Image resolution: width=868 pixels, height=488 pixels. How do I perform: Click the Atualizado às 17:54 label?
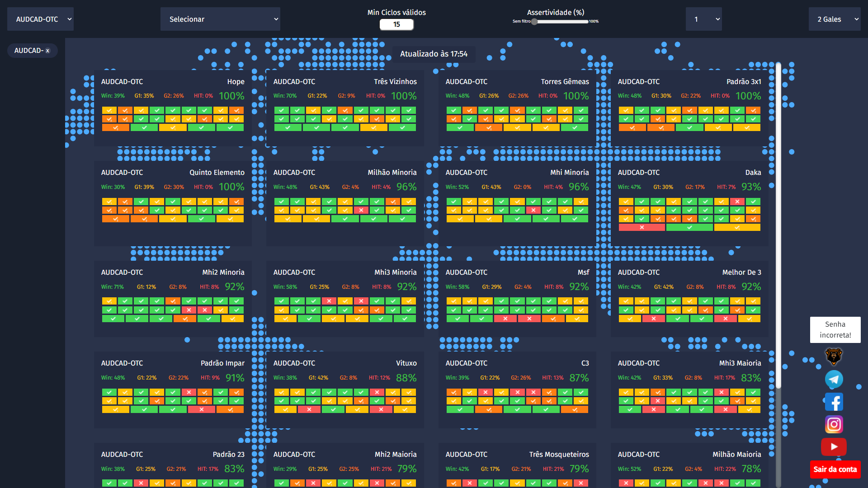coord(434,54)
